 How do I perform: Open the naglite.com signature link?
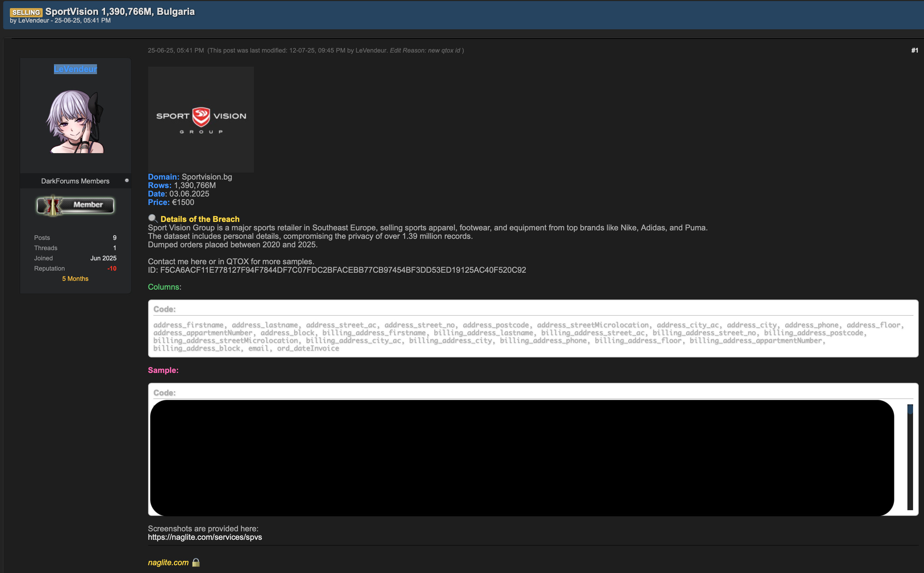[x=168, y=562]
